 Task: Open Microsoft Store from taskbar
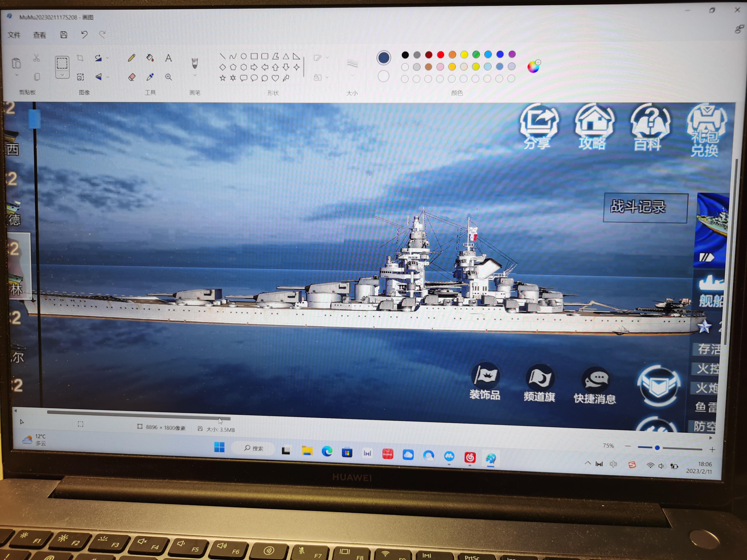347,452
